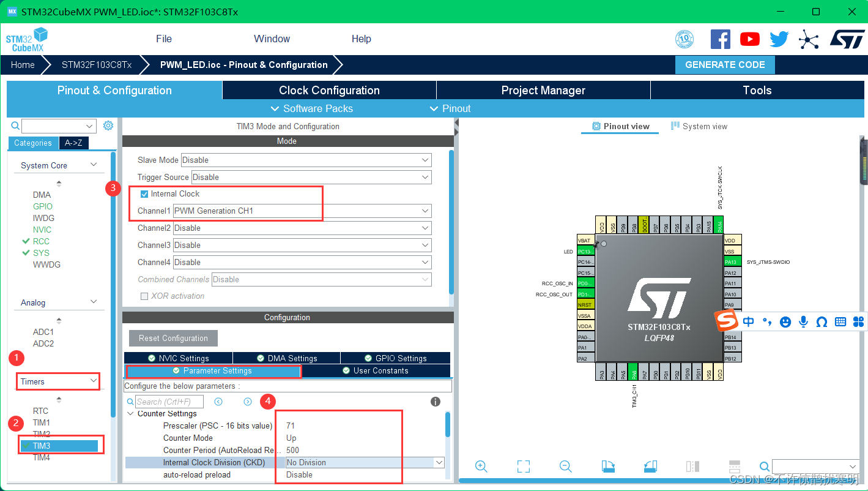This screenshot has height=491, width=868.
Task: Open the GPIO Settings tab
Action: point(395,358)
